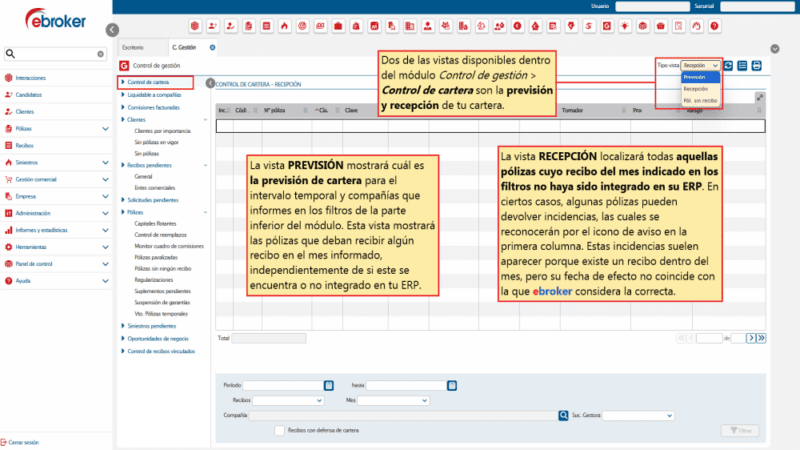Collapse the left sidebar with the round arrow
The width and height of the screenshot is (800, 450).
pyautogui.click(x=112, y=30)
